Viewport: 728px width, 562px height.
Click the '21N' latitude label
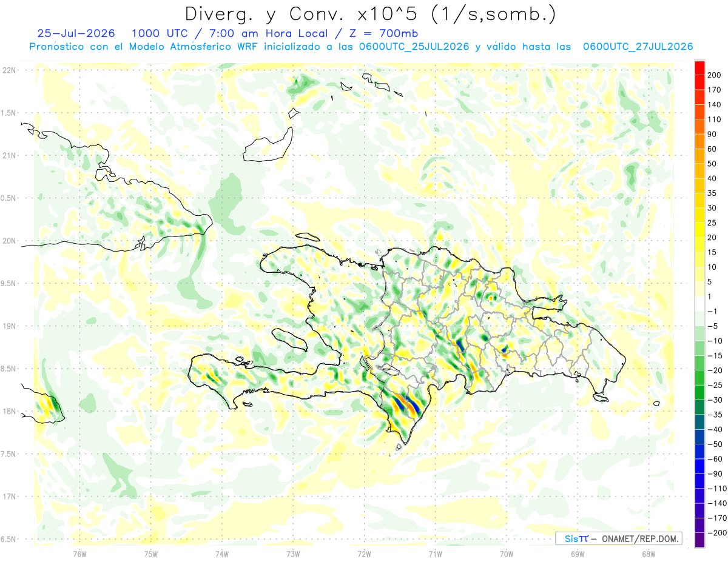click(x=9, y=155)
